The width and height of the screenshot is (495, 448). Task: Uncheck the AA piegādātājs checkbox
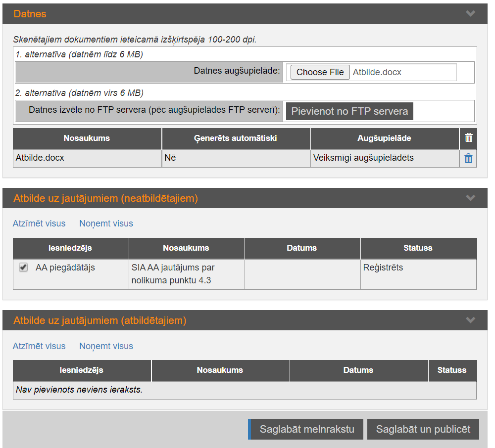click(23, 268)
